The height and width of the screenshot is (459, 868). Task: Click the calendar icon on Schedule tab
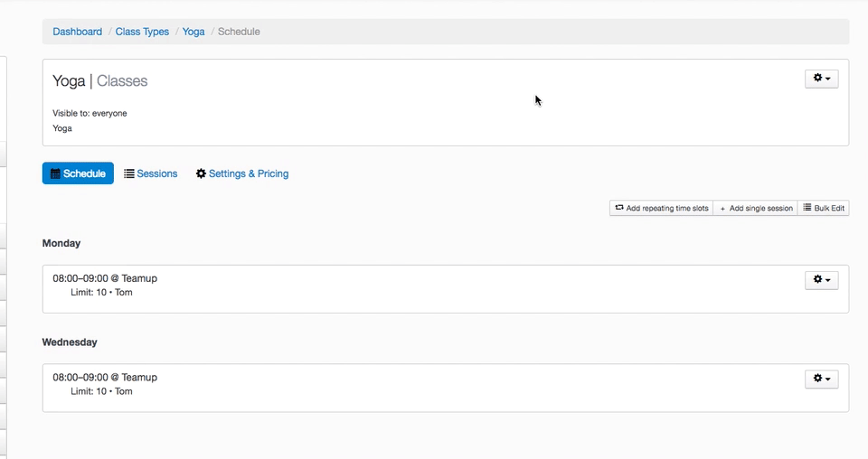point(55,173)
